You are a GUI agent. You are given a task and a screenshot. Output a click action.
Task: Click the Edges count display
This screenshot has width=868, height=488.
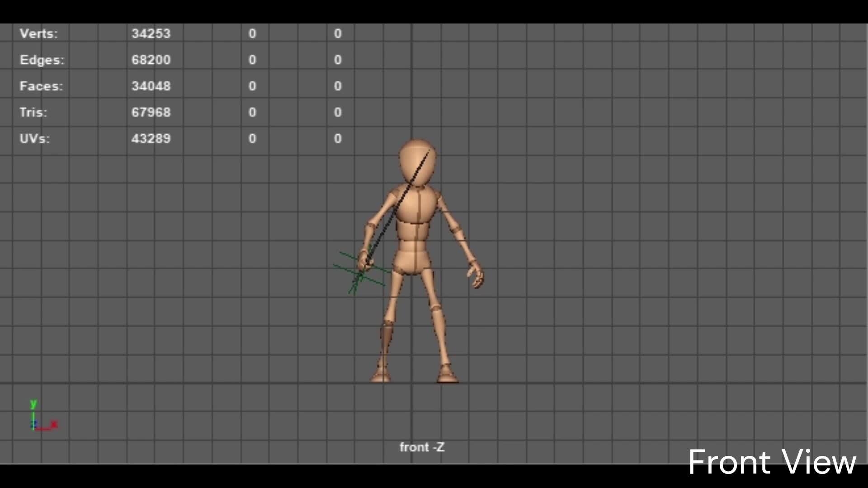click(x=151, y=59)
